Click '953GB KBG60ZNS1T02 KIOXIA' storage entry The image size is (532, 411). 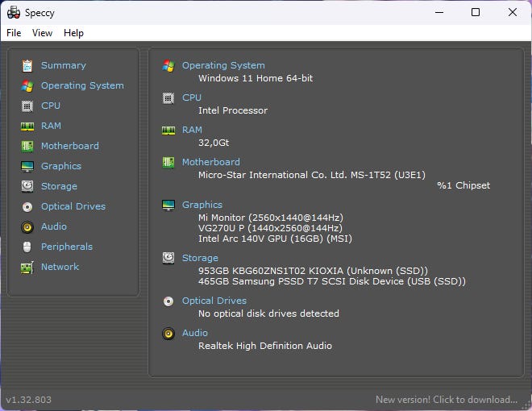tap(313, 271)
